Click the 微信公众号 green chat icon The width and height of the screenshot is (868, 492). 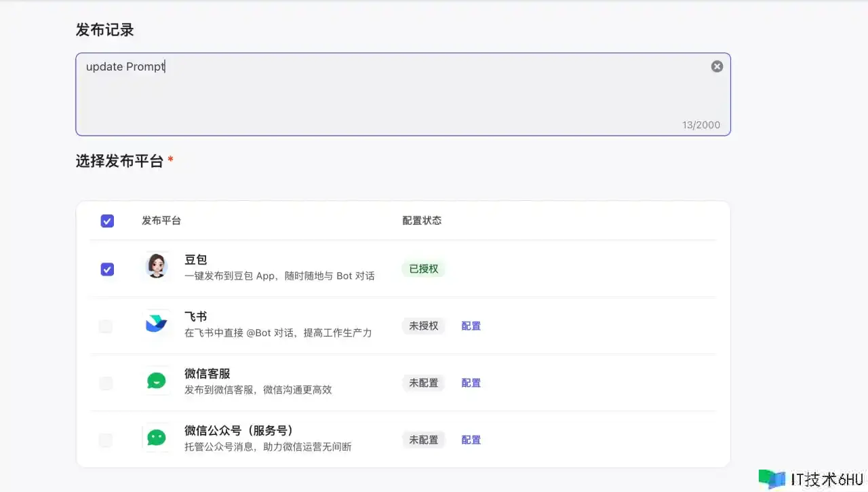click(x=157, y=438)
